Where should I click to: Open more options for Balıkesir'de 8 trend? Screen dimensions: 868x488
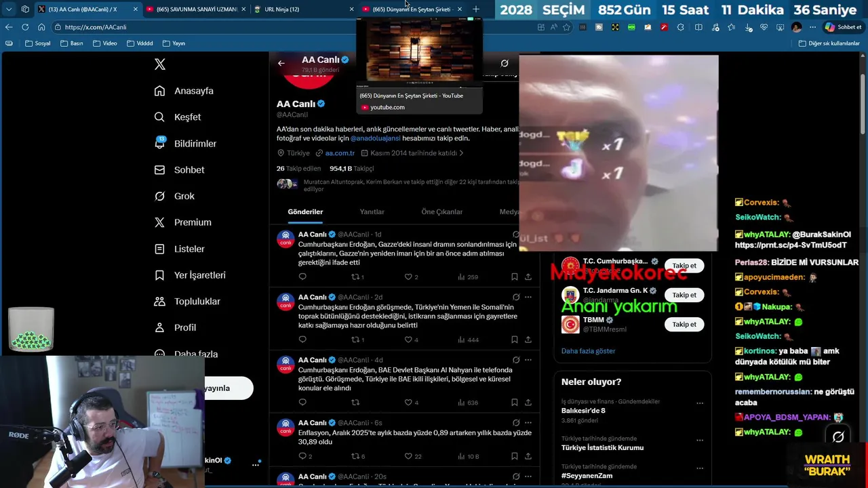click(700, 403)
